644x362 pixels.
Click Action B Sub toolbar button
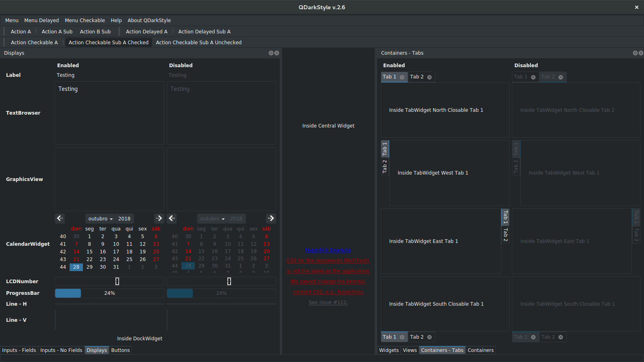pos(95,32)
